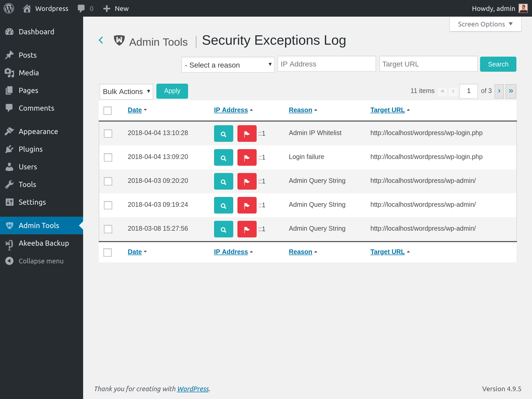Click the Admin IP Whitelist reason text
The height and width of the screenshot is (399, 532).
[315, 133]
